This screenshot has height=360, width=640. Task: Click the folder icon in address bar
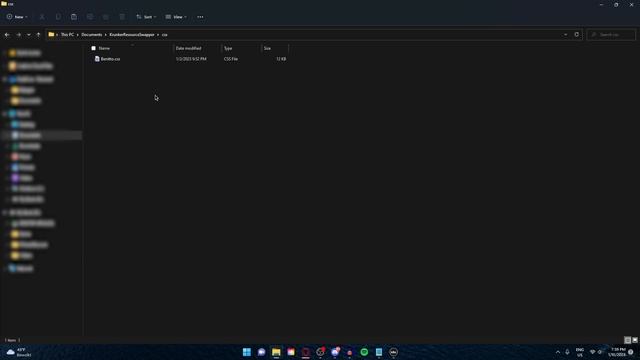(x=51, y=35)
